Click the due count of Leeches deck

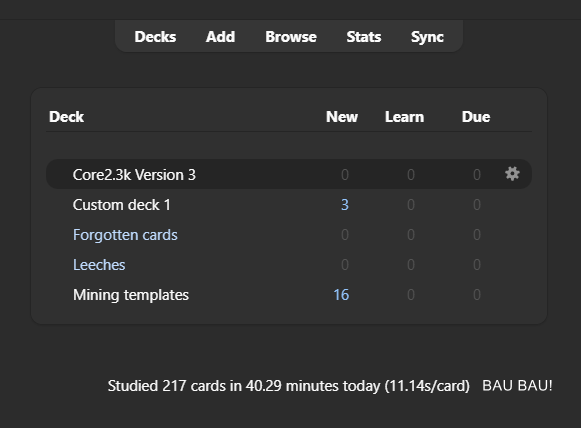point(477,265)
